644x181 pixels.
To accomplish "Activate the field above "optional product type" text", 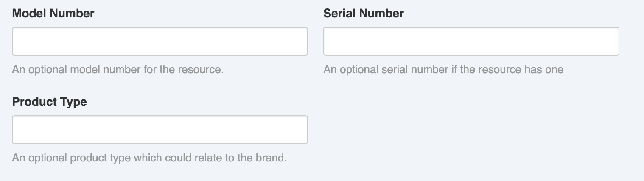I will tap(160, 130).
